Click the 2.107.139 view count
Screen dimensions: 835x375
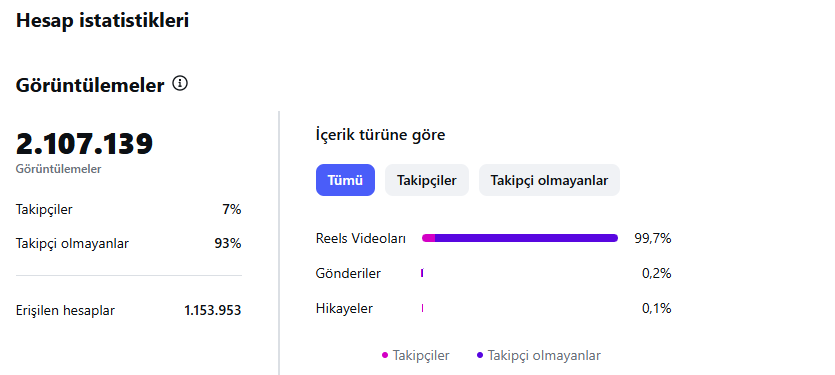pyautogui.click(x=84, y=143)
